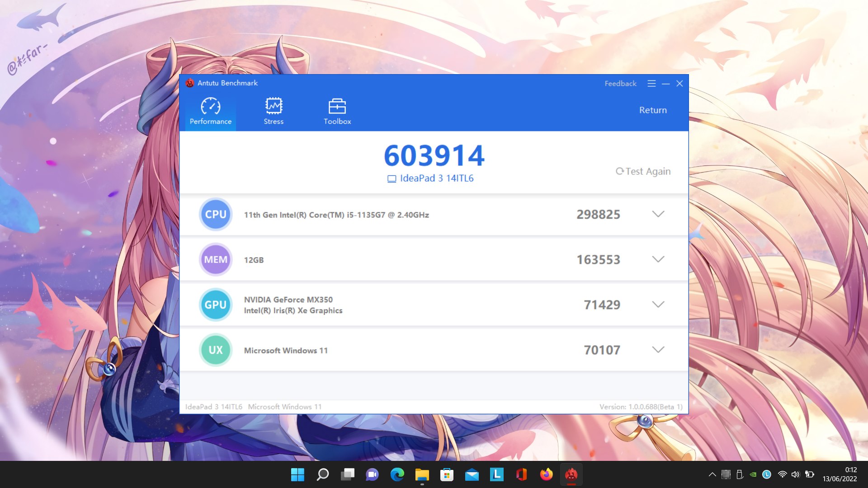
Task: Expand the CPU score details
Action: [658, 214]
